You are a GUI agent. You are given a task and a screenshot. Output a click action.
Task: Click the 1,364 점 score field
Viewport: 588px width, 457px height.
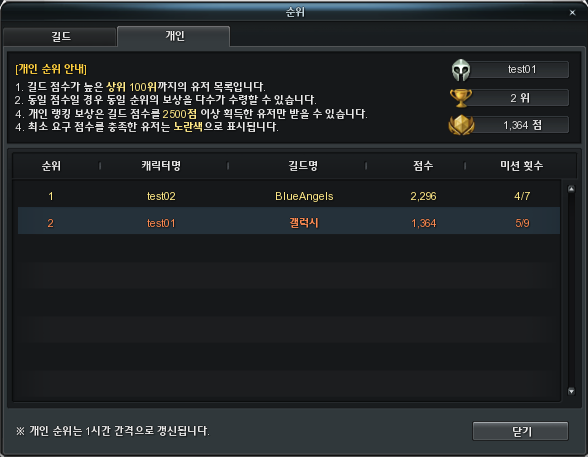(x=520, y=125)
